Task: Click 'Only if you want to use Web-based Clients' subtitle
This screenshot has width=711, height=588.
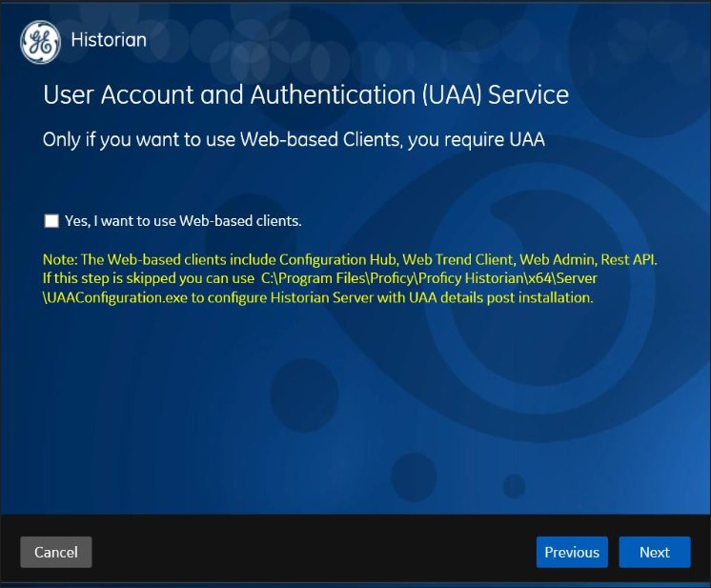Action: point(294,140)
